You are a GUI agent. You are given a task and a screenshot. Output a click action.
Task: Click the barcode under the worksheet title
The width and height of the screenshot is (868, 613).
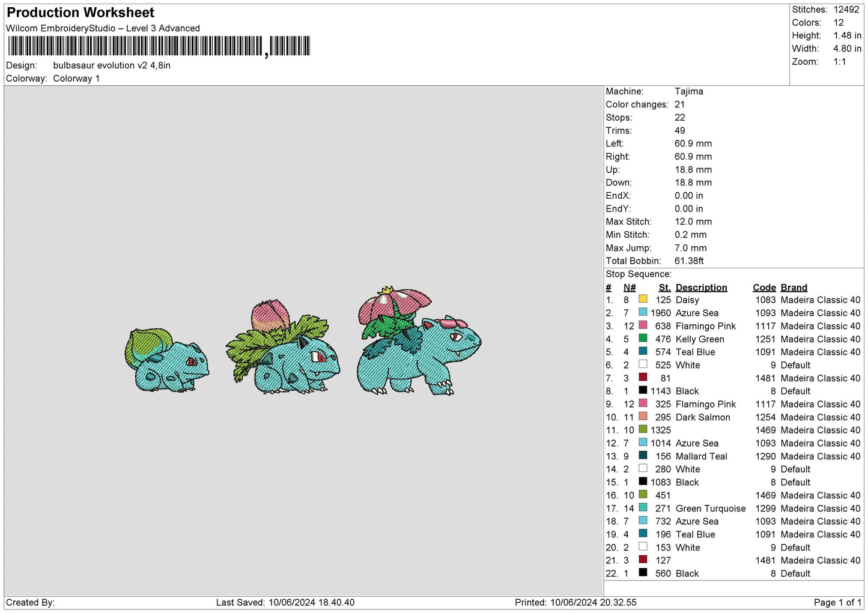point(159,46)
